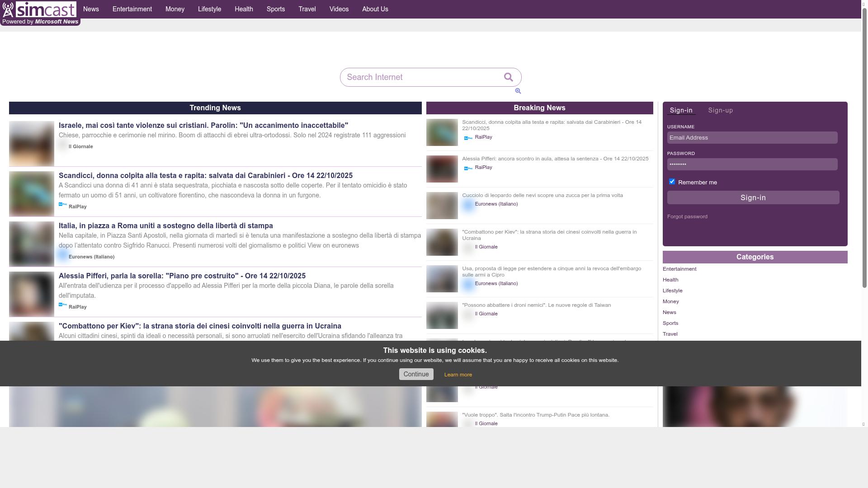Open the Travel category link
Viewport: 868px width, 488px height.
670,334
